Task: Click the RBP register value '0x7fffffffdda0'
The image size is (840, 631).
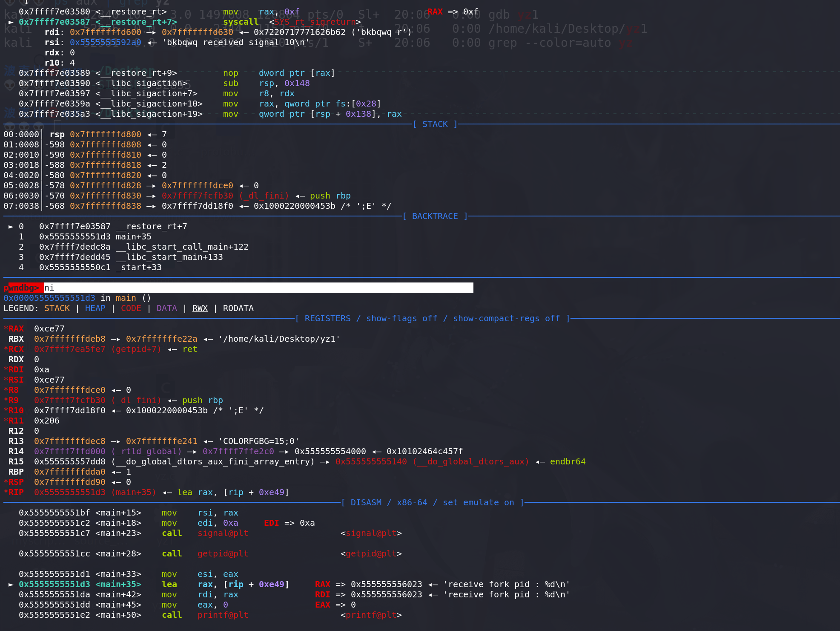Action: 70,472
